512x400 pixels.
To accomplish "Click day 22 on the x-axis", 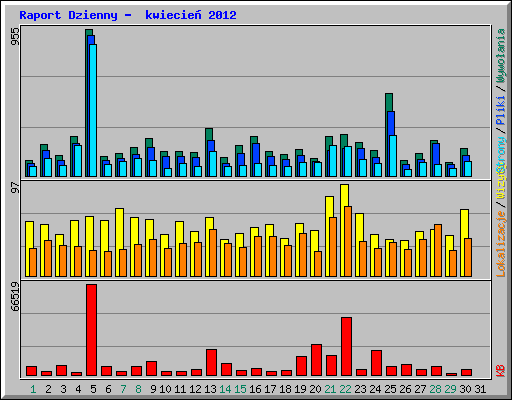I will (x=345, y=389).
